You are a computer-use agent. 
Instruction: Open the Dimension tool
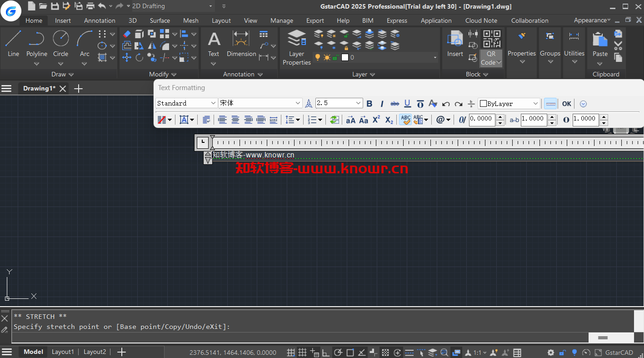point(241,44)
